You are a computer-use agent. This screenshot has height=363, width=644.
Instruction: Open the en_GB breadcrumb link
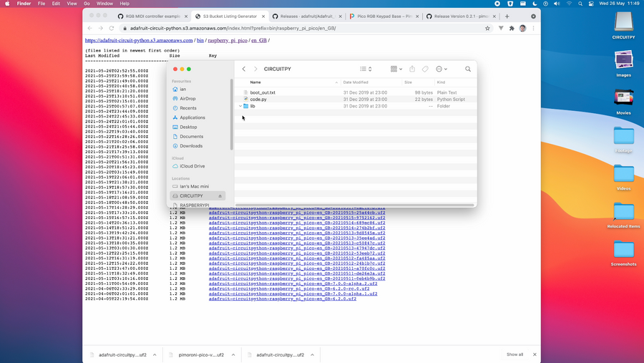(x=259, y=40)
